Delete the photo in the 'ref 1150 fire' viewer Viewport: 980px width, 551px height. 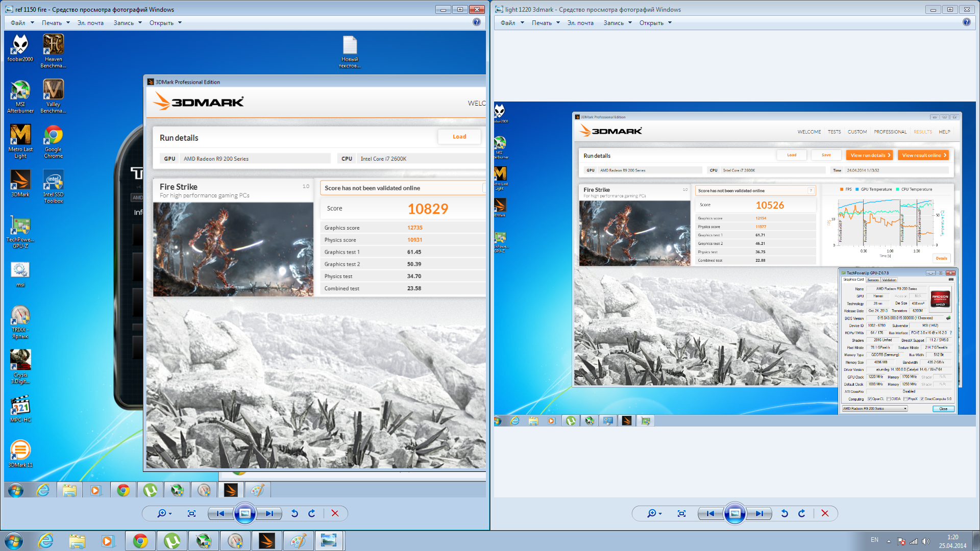tap(335, 513)
